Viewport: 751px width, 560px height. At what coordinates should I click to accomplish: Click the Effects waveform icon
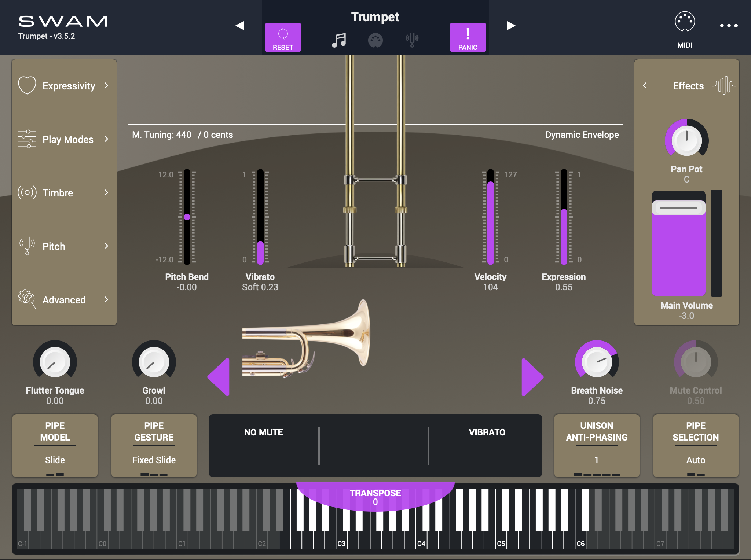[723, 86]
